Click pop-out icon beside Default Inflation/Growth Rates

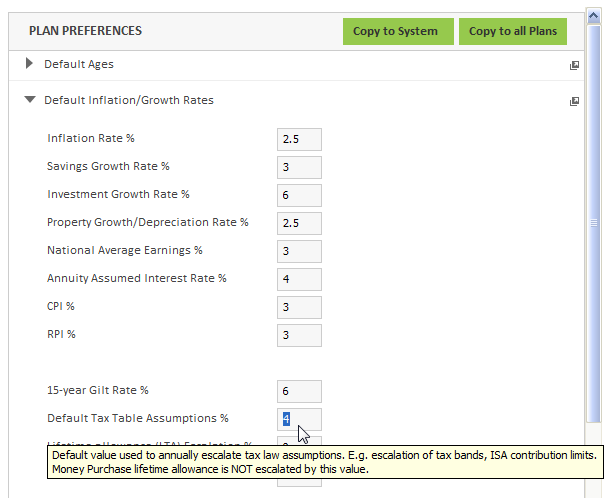coord(574,101)
